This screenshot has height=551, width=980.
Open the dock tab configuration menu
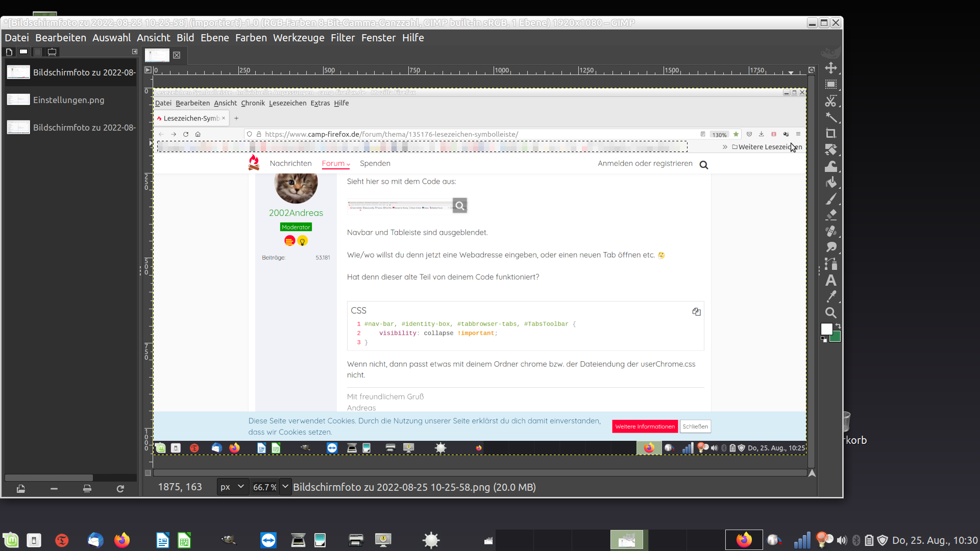(x=135, y=52)
